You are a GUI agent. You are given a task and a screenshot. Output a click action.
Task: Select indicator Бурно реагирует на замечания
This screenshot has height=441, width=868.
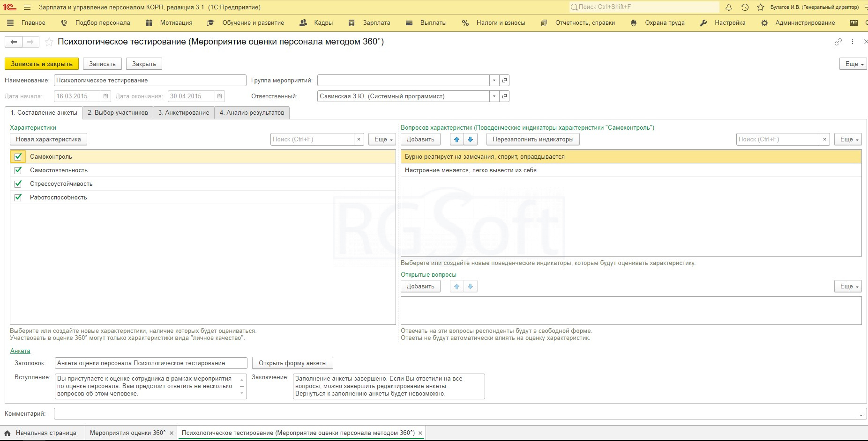pyautogui.click(x=631, y=157)
